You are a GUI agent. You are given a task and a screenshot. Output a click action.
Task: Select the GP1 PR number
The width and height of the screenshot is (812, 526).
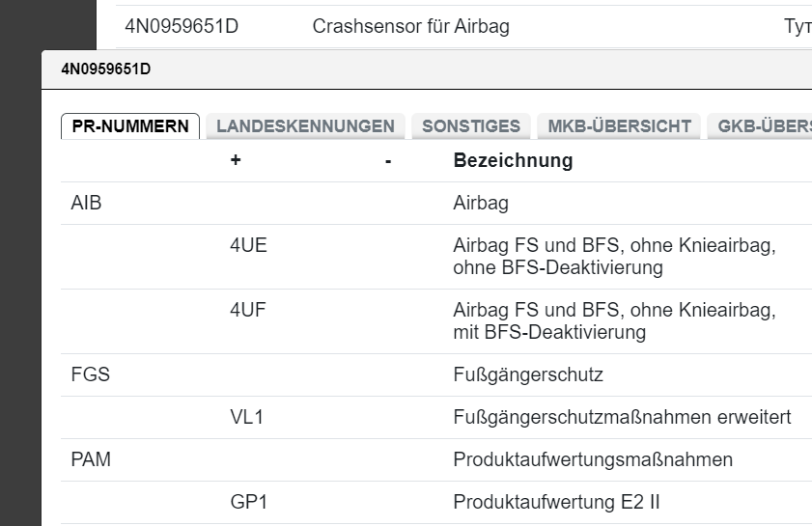tap(247, 502)
